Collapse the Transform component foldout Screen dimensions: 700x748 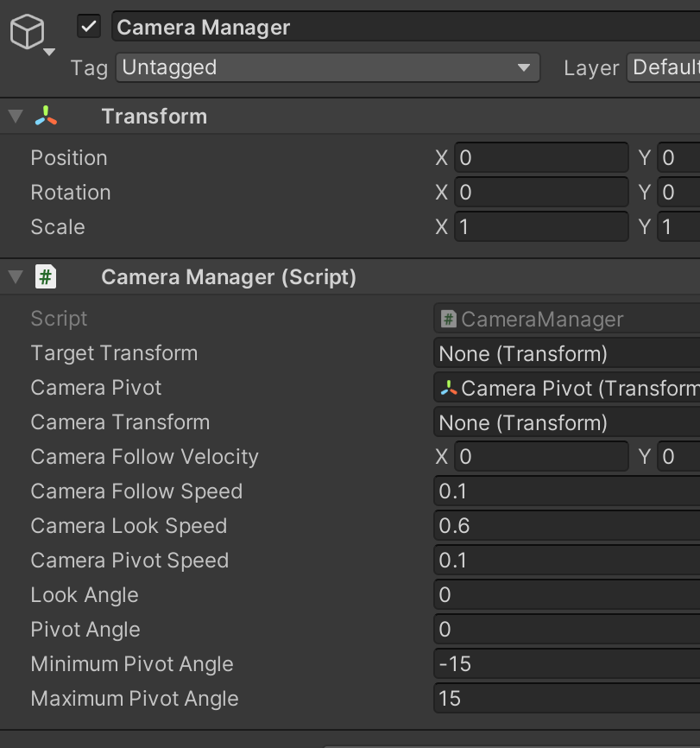(x=16, y=116)
